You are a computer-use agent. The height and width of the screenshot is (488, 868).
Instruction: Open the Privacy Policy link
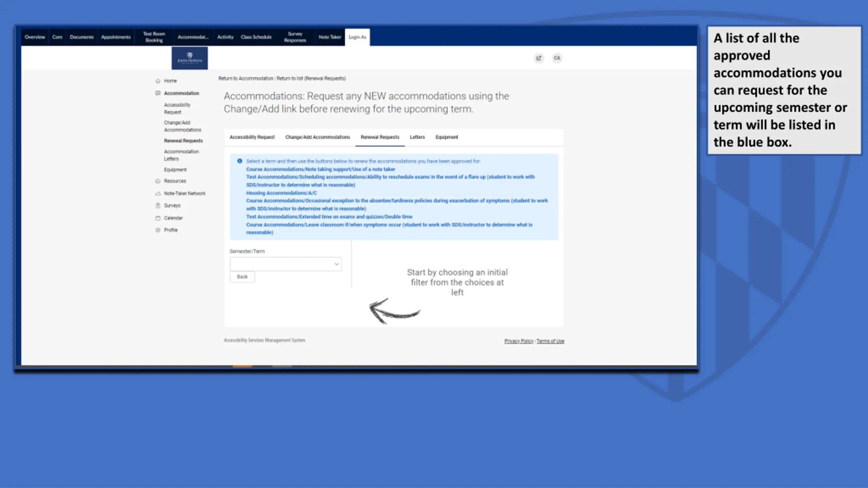(x=519, y=341)
